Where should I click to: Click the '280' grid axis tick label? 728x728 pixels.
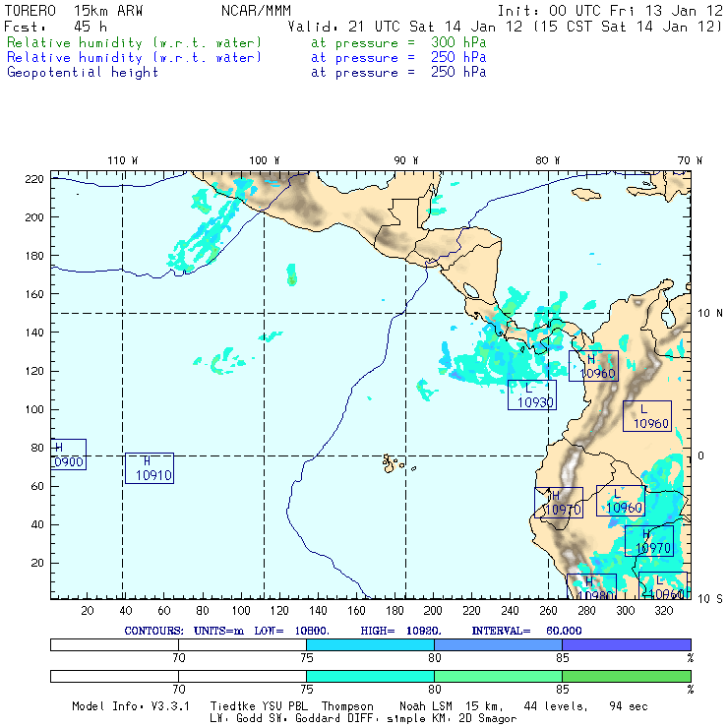(x=587, y=611)
